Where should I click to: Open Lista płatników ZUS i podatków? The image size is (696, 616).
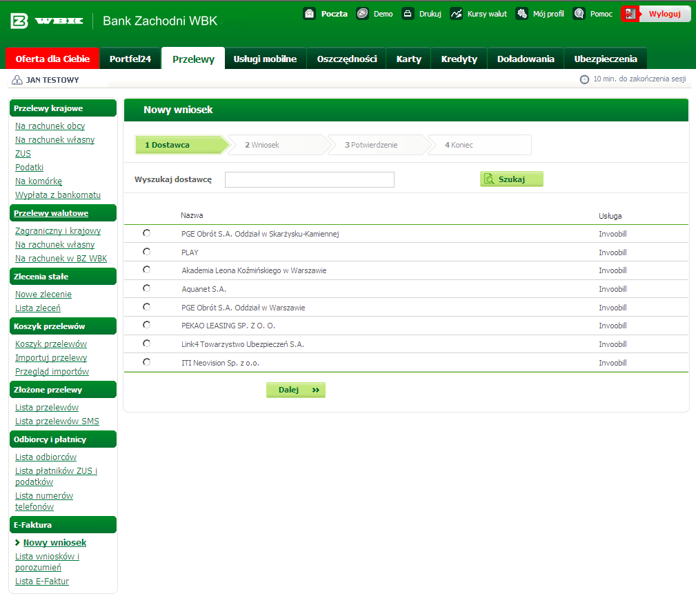(x=56, y=476)
